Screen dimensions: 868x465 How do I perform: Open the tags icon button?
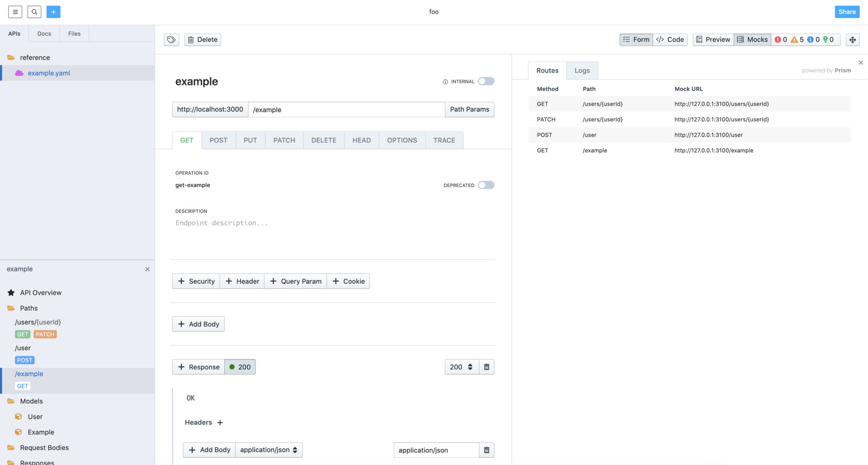click(x=171, y=39)
